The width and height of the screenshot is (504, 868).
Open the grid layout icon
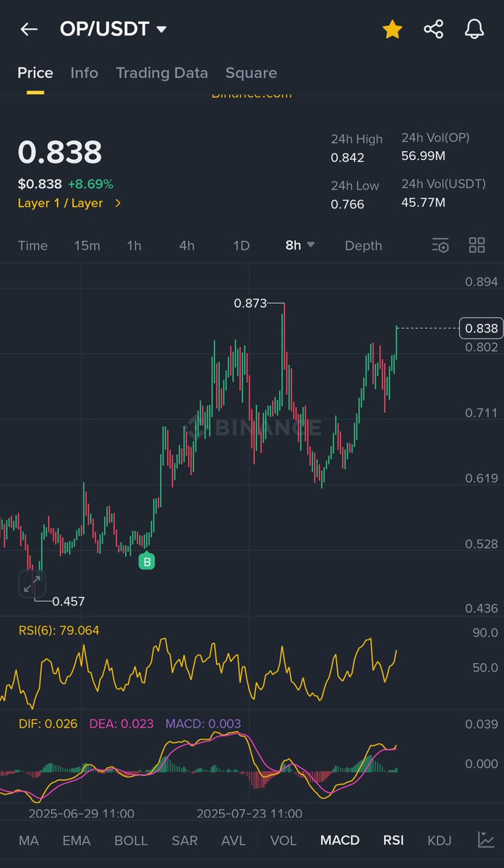pyautogui.click(x=477, y=245)
